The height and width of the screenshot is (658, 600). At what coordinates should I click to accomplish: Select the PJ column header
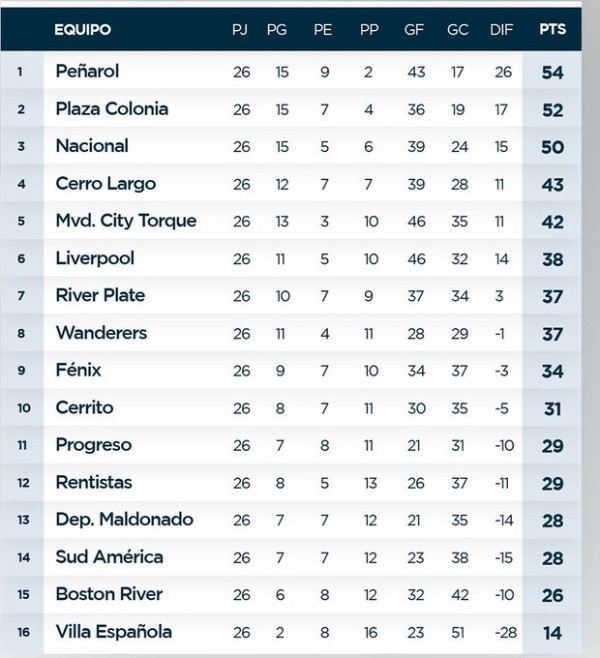(240, 30)
